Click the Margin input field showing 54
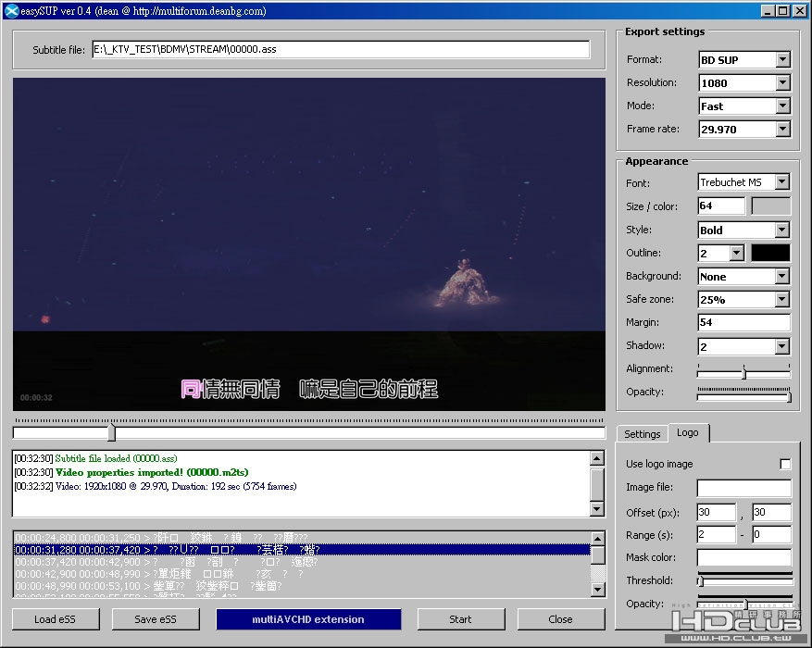This screenshot has width=812, height=648. click(744, 322)
